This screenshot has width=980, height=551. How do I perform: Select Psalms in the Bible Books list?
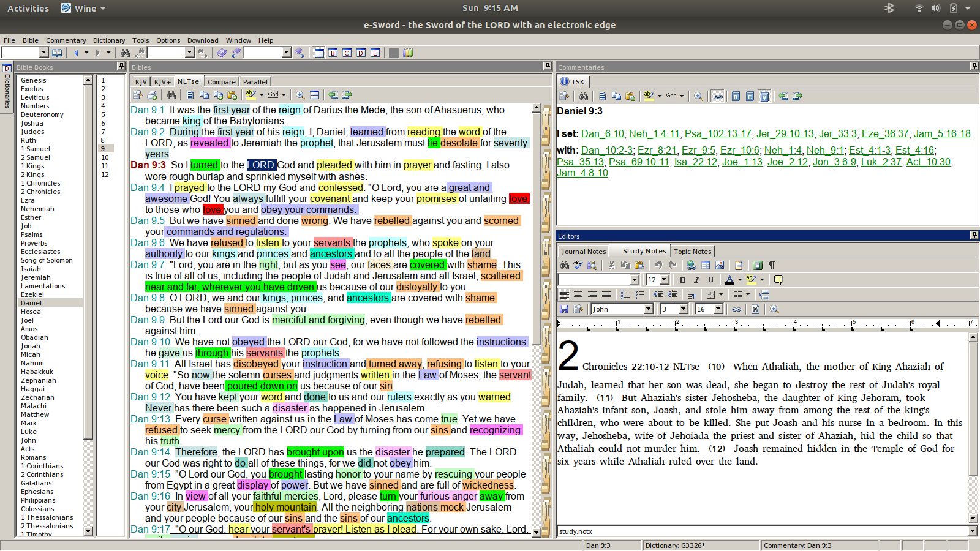click(x=32, y=234)
